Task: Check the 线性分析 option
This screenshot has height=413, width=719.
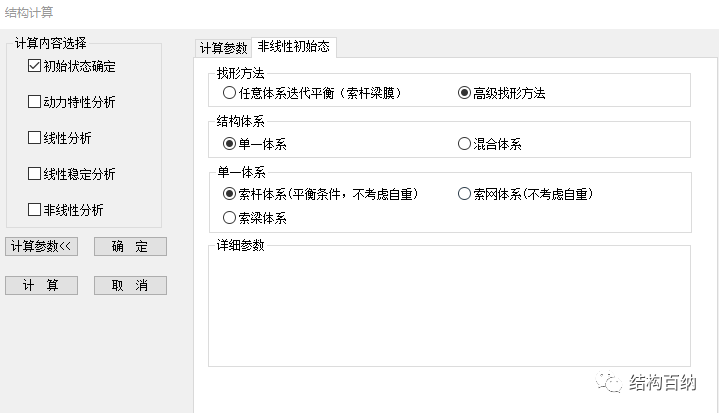Action: (x=34, y=138)
